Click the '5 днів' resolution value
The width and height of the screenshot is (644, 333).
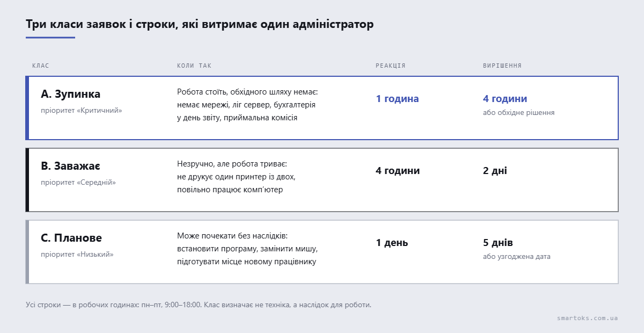pyautogui.click(x=498, y=243)
